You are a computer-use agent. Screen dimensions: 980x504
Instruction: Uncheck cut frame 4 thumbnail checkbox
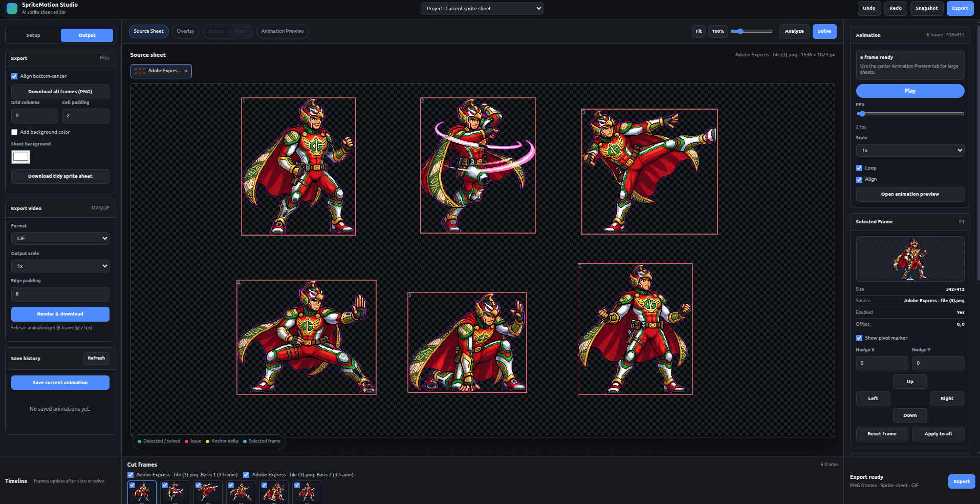pos(231,485)
